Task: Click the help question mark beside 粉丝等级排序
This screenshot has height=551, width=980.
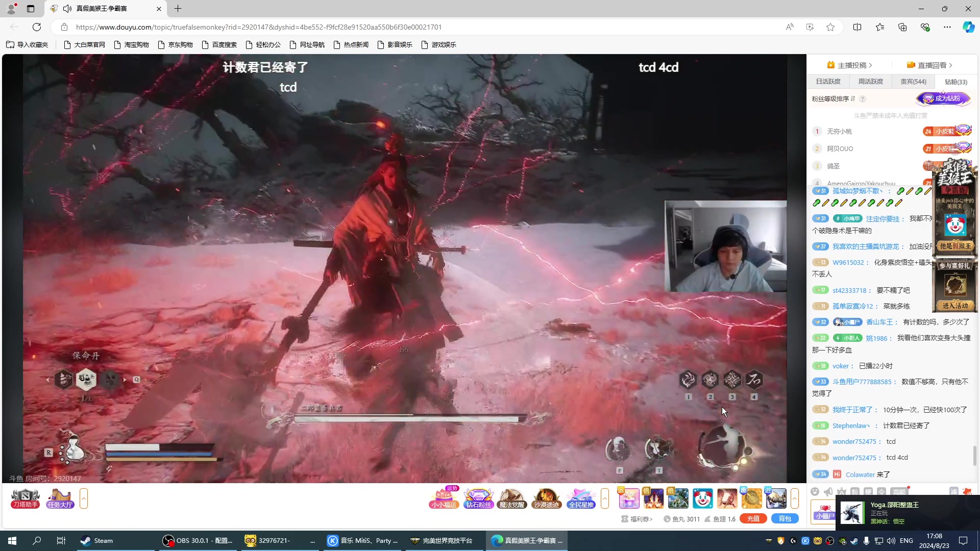Action: pos(863,99)
